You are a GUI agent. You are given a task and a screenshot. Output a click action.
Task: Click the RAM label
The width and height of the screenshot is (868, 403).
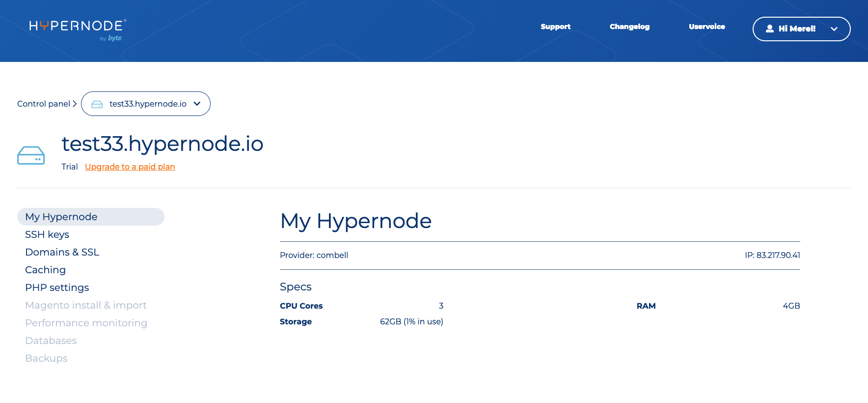point(646,306)
